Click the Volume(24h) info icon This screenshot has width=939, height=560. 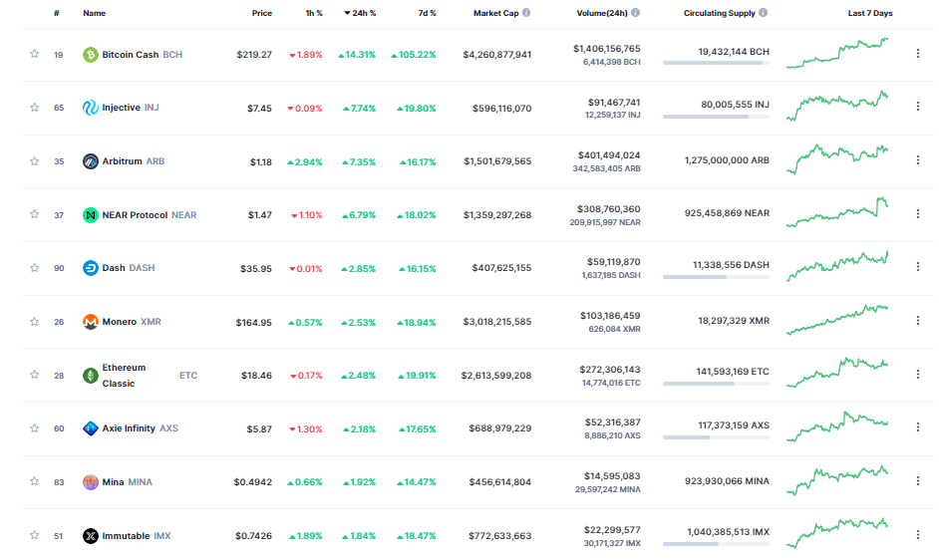(x=635, y=13)
